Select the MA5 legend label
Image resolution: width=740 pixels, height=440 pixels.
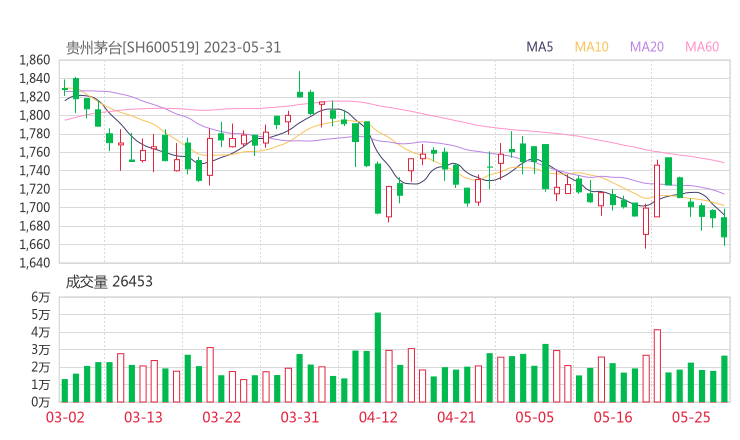coord(539,47)
